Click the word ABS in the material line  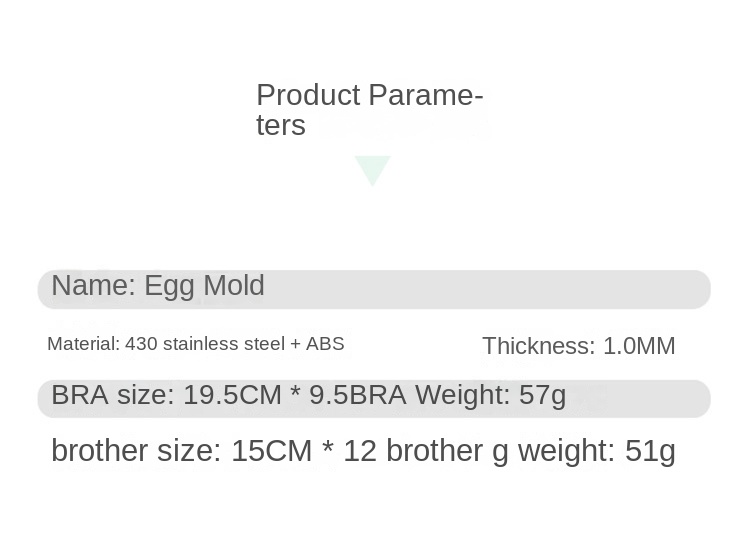tap(325, 344)
